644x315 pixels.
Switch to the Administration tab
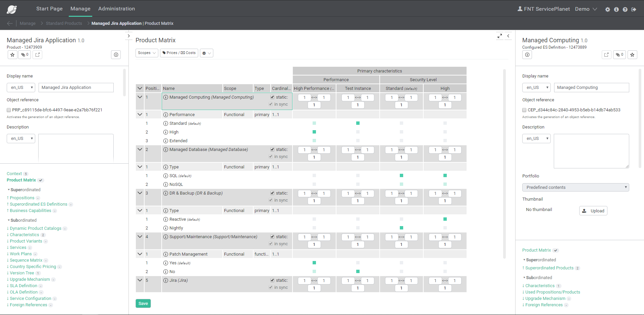coord(116,9)
